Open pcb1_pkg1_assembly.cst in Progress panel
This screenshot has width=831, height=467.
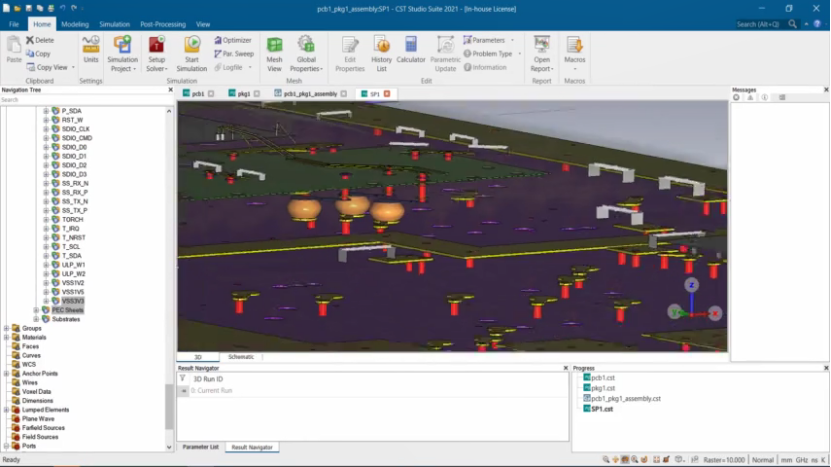(x=626, y=399)
